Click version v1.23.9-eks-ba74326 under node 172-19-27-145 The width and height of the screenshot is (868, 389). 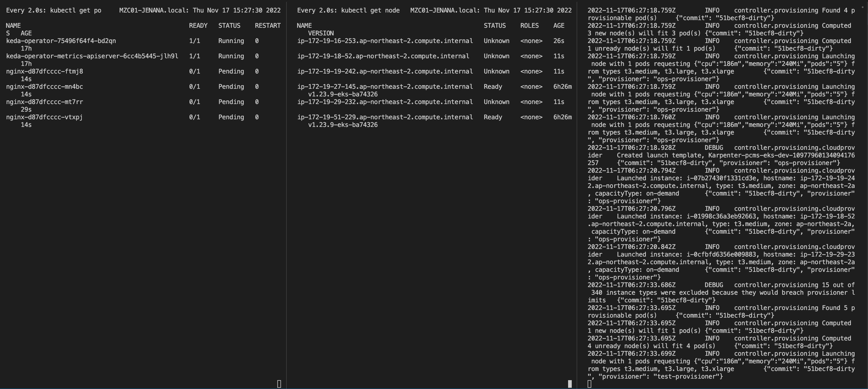pyautogui.click(x=342, y=94)
